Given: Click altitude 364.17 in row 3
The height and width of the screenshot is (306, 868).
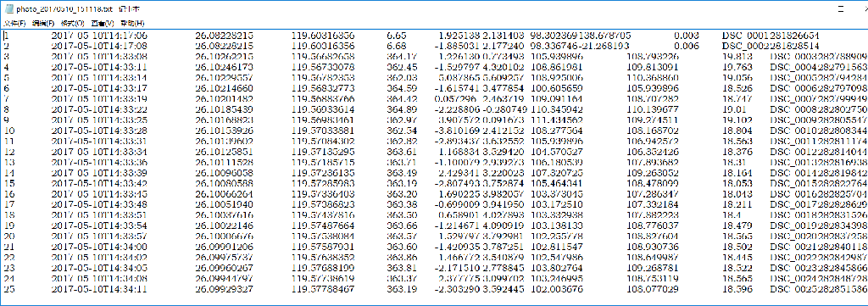Looking at the screenshot, I should [x=403, y=57].
